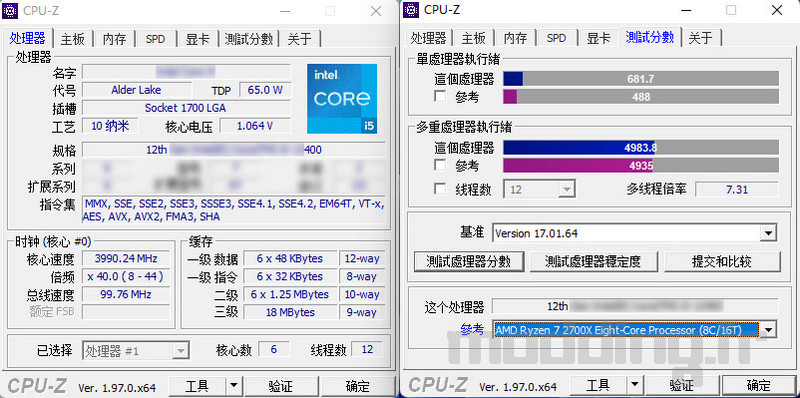Click the single-thread score bar showing 681.7
Viewport: 800px width, 398px height.
[x=641, y=79]
